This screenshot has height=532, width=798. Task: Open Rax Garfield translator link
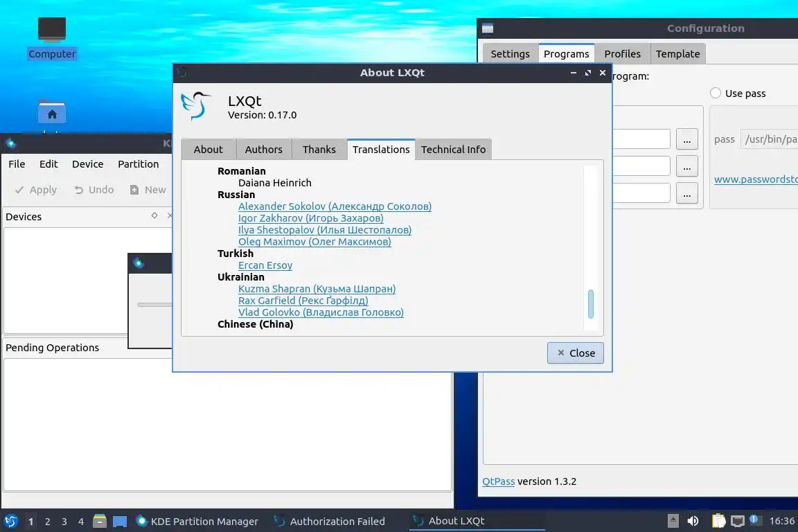pyautogui.click(x=303, y=301)
